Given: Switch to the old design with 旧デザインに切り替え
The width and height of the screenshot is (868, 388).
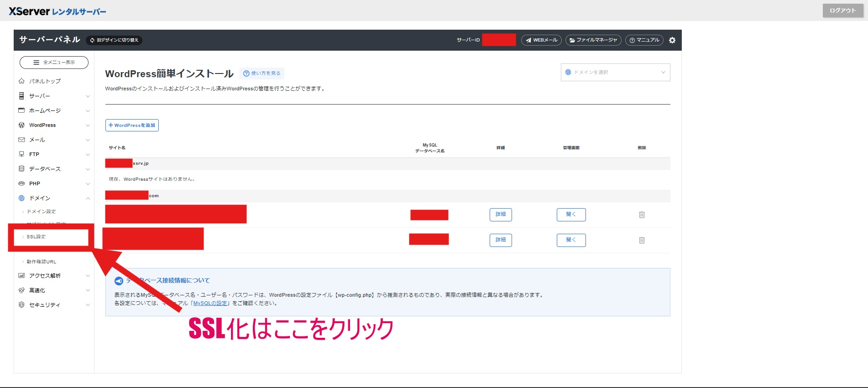Looking at the screenshot, I should [x=114, y=40].
